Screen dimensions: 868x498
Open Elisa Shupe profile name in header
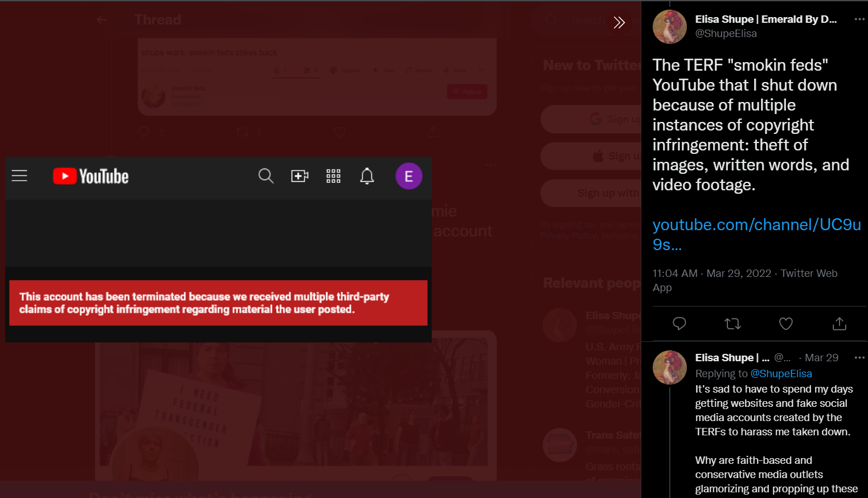pos(765,19)
